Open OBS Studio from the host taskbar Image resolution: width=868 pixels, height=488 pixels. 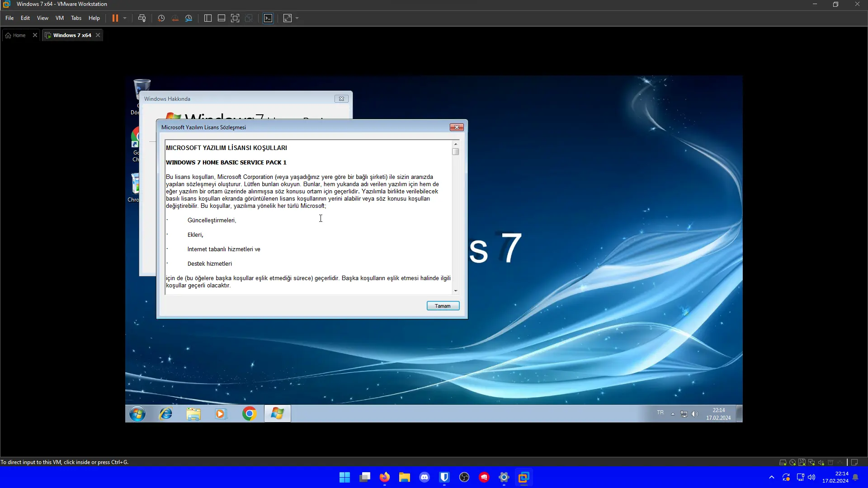click(464, 477)
